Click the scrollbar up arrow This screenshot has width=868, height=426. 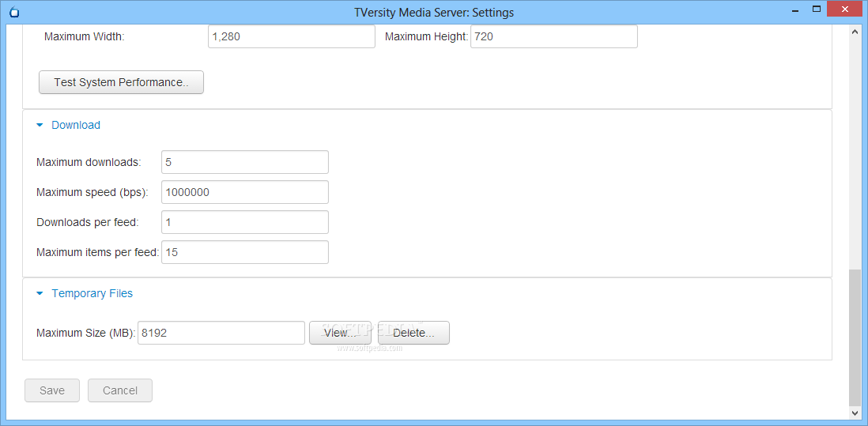coord(855,32)
